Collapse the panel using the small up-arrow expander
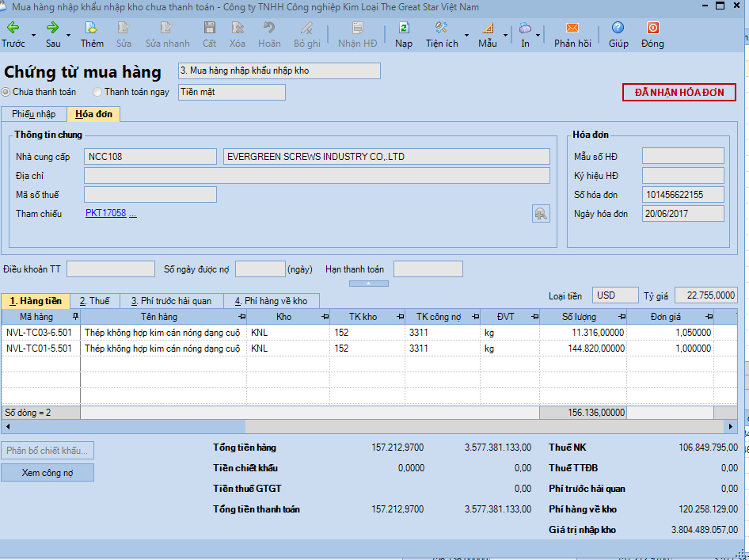 [x=369, y=283]
